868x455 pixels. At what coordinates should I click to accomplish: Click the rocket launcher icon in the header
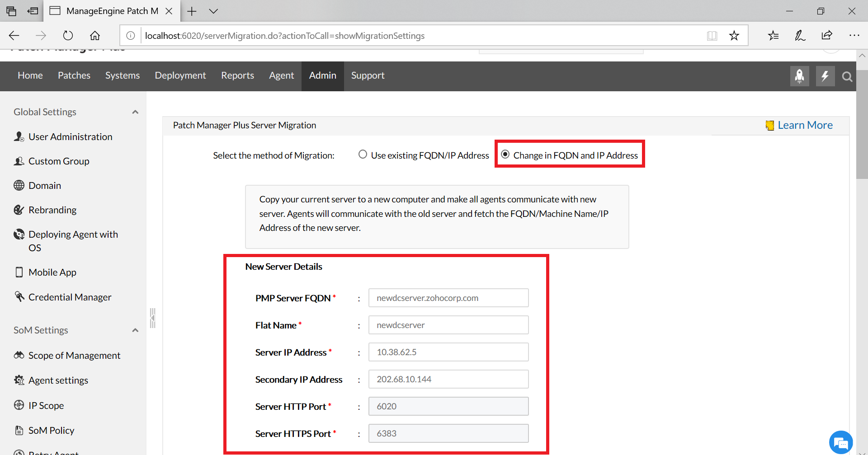pos(799,76)
